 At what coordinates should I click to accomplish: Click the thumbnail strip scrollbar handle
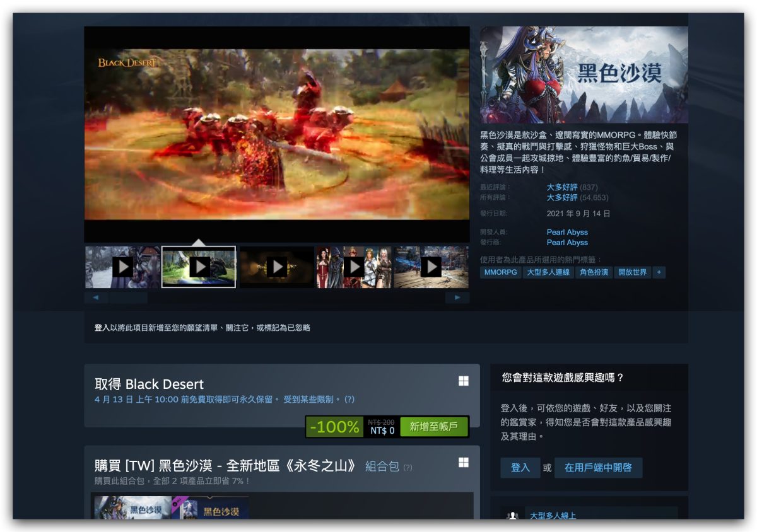[129, 298]
